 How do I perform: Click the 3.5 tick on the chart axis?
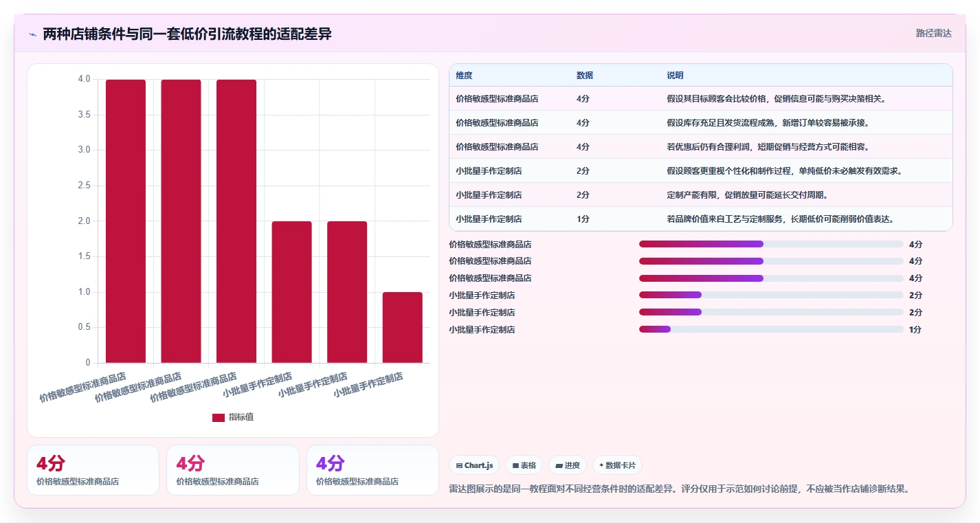tap(84, 114)
